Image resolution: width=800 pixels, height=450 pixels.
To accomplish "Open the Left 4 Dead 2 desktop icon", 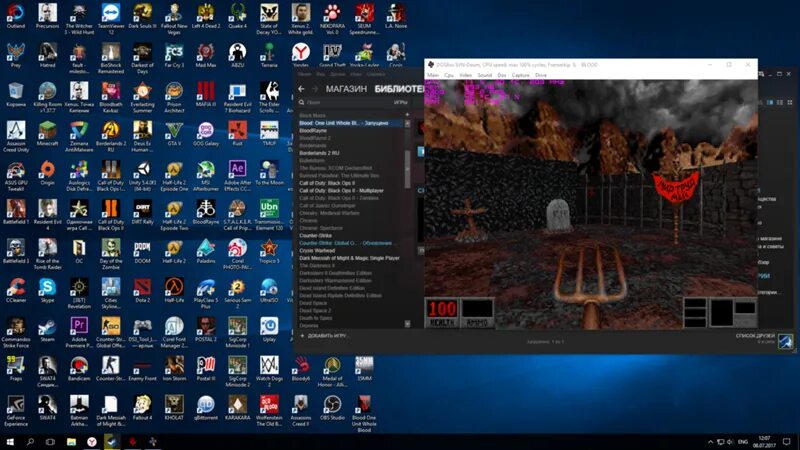I will (206, 16).
